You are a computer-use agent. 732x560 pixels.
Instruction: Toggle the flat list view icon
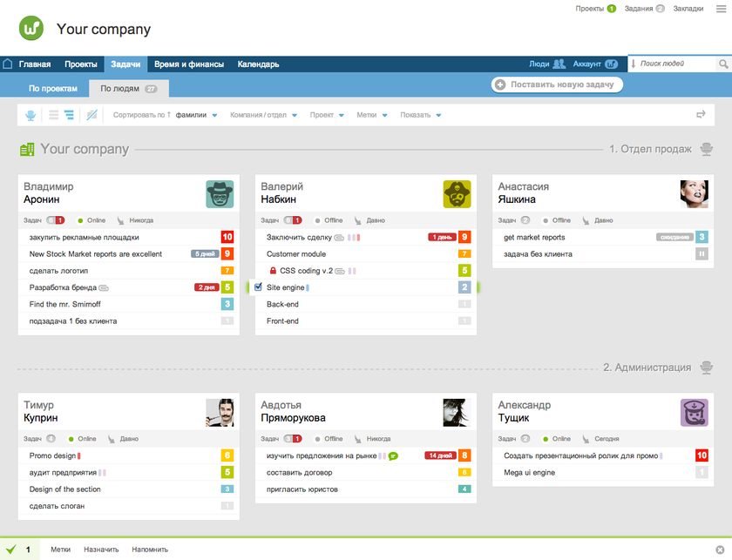(53, 115)
